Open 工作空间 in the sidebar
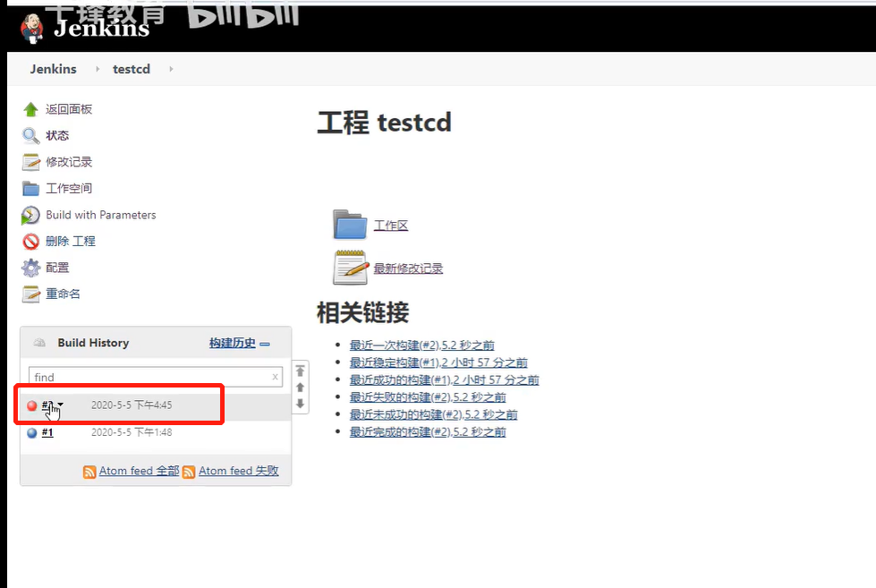Viewport: 876px width, 588px height. [69, 188]
